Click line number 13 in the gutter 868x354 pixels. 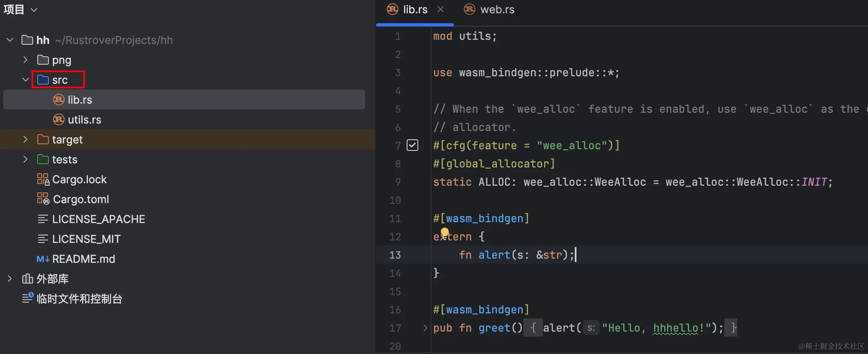395,255
